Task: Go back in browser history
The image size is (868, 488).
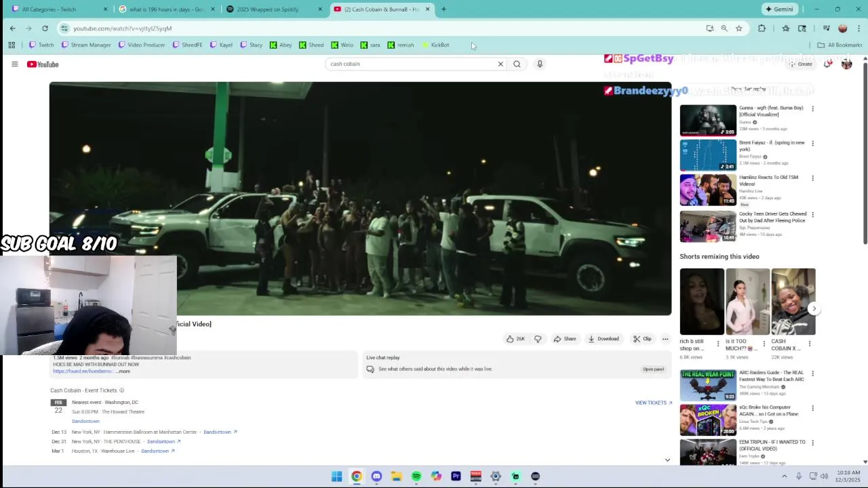Action: (x=12, y=28)
